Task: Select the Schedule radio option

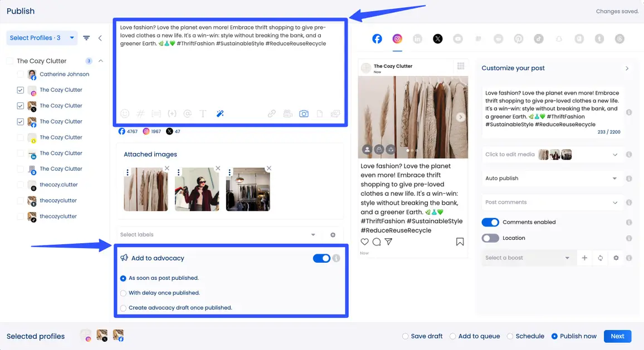Action: click(x=510, y=336)
